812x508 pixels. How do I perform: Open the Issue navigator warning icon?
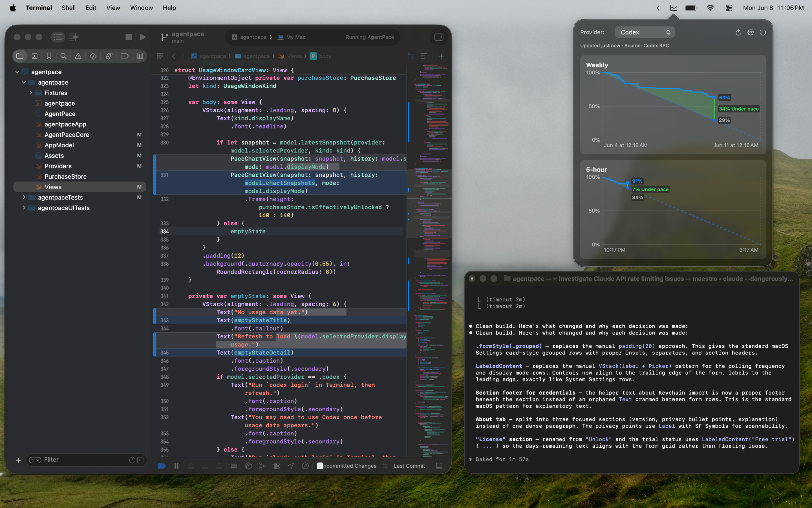point(78,56)
